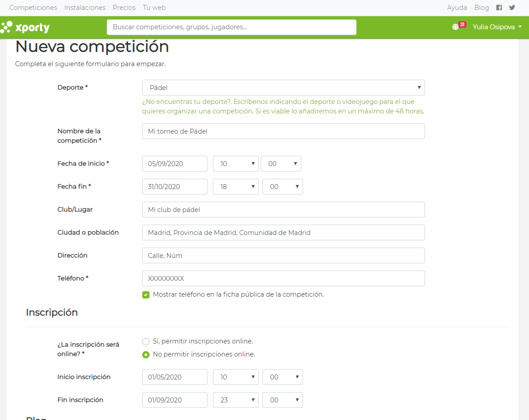Click the xporty logo

(25, 27)
